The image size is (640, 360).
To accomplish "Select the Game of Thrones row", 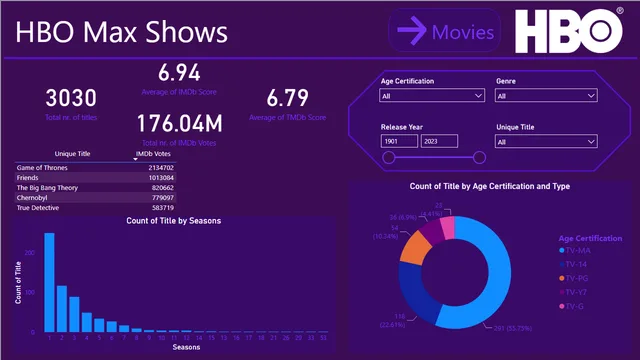I will pos(96,167).
